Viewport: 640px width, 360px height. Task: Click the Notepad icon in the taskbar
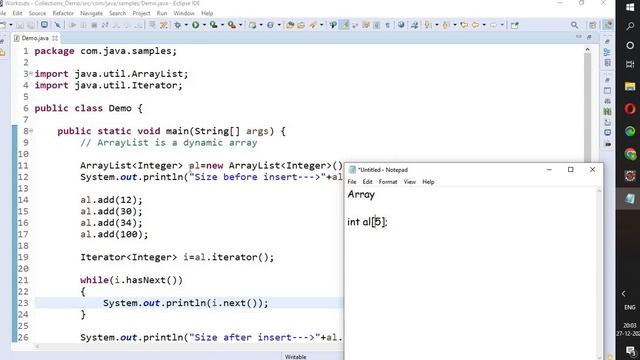(x=630, y=198)
